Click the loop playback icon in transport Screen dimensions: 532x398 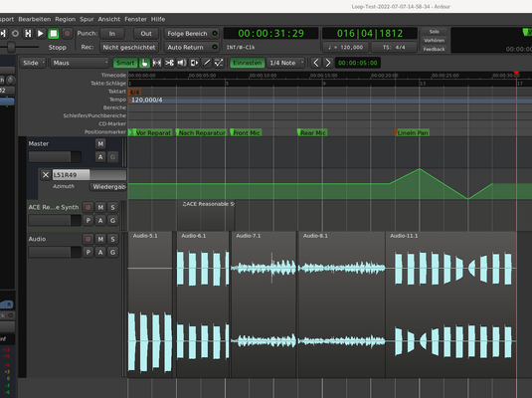(15, 33)
